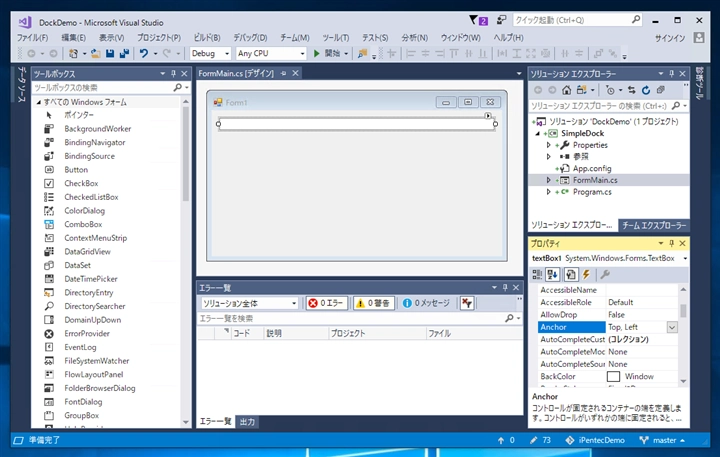The width and height of the screenshot is (720, 457).
Task: Click the Button control in the Toolbox
Action: pyautogui.click(x=76, y=169)
